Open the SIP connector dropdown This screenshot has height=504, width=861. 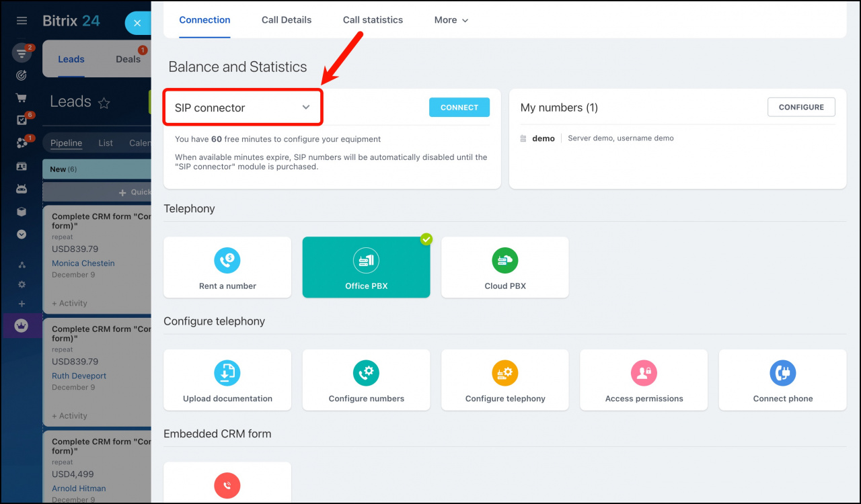[243, 108]
